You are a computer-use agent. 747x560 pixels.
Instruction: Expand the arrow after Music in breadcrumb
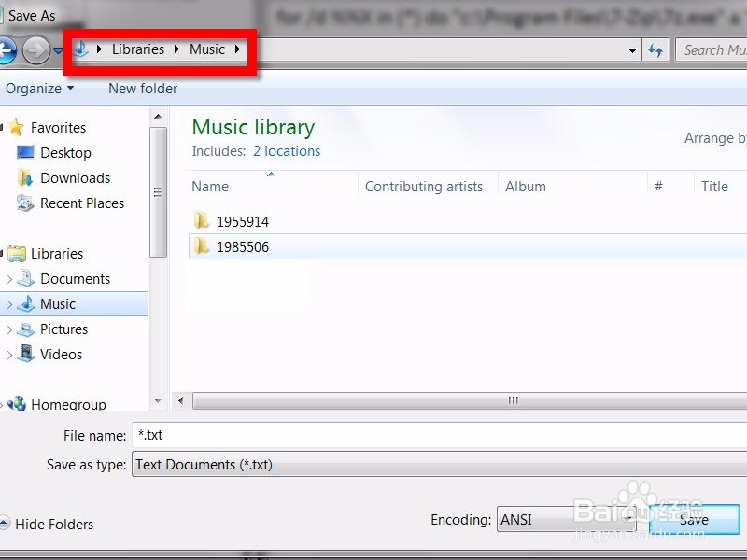[x=237, y=49]
